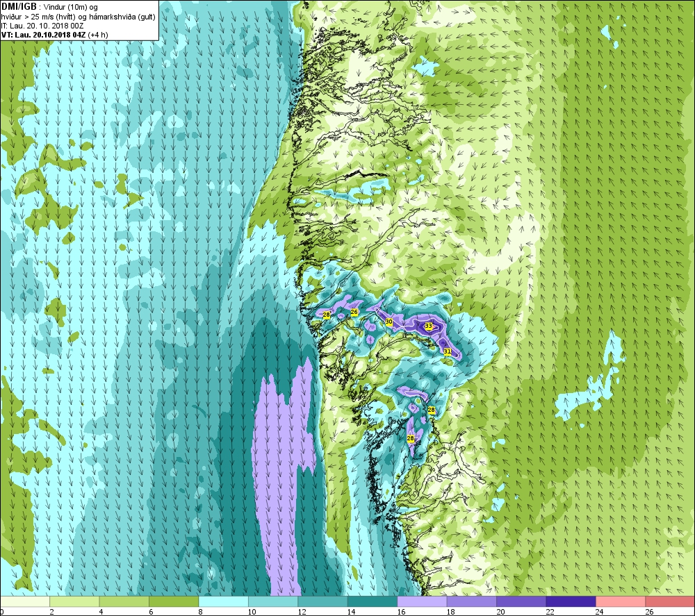Image resolution: width=695 pixels, height=616 pixels.
Task: Click the DMI/IGB title text
Action: 19,7
